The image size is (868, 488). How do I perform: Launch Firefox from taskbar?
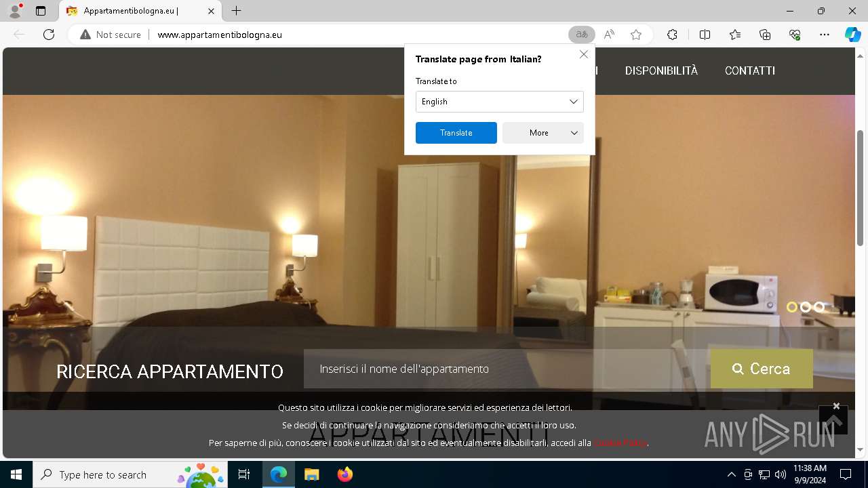[344, 474]
